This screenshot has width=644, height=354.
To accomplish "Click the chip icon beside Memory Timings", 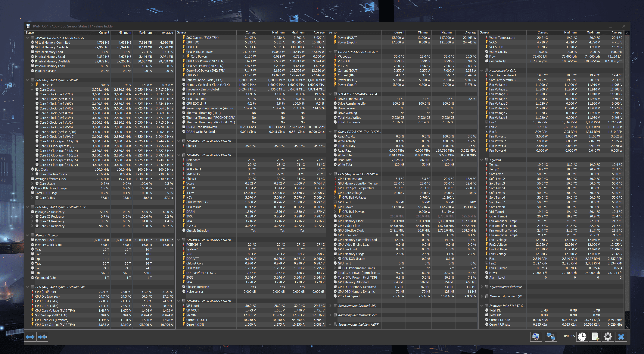I will pos(33,235).
